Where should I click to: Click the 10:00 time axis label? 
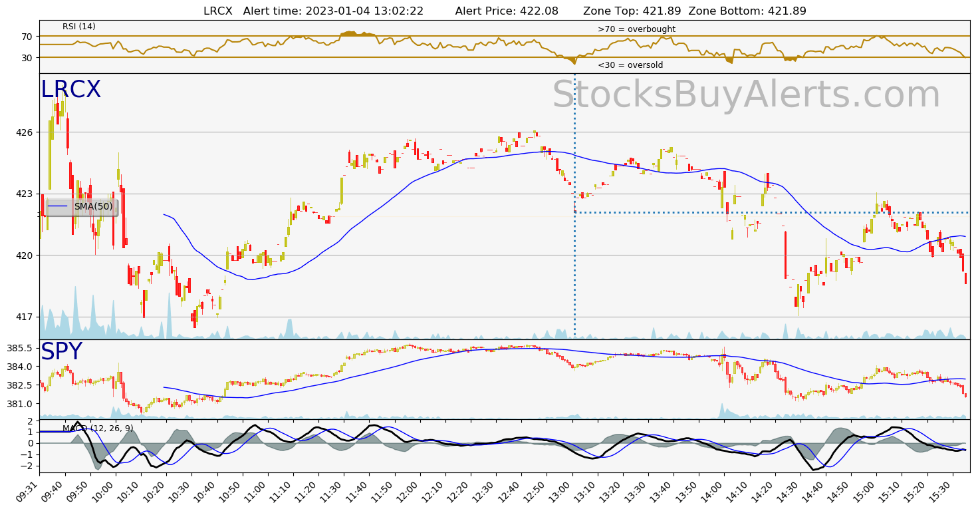coord(102,491)
